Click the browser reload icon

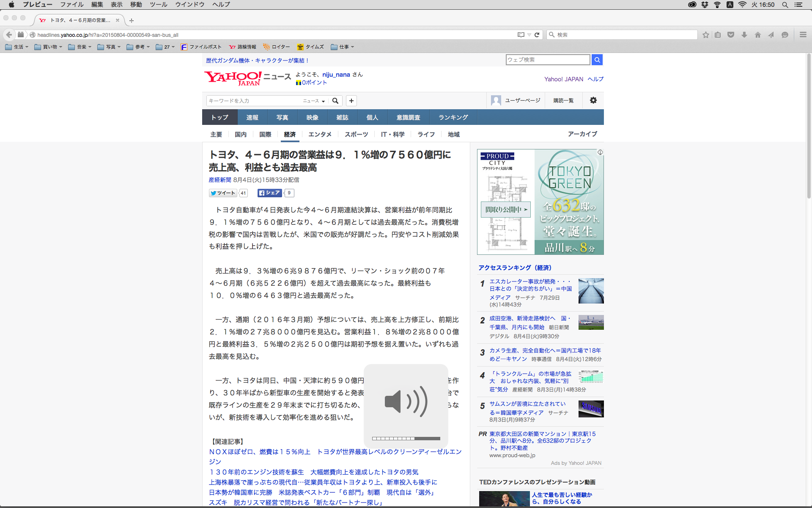click(x=537, y=35)
